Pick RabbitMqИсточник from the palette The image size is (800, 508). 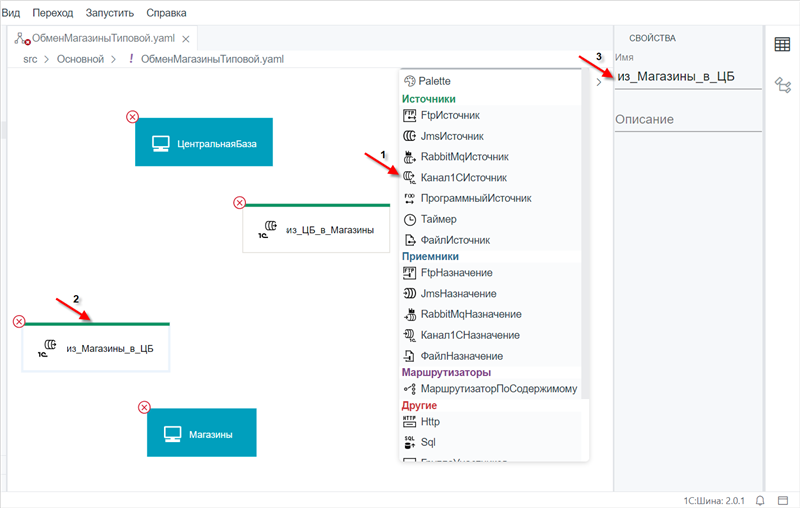tap(490, 157)
